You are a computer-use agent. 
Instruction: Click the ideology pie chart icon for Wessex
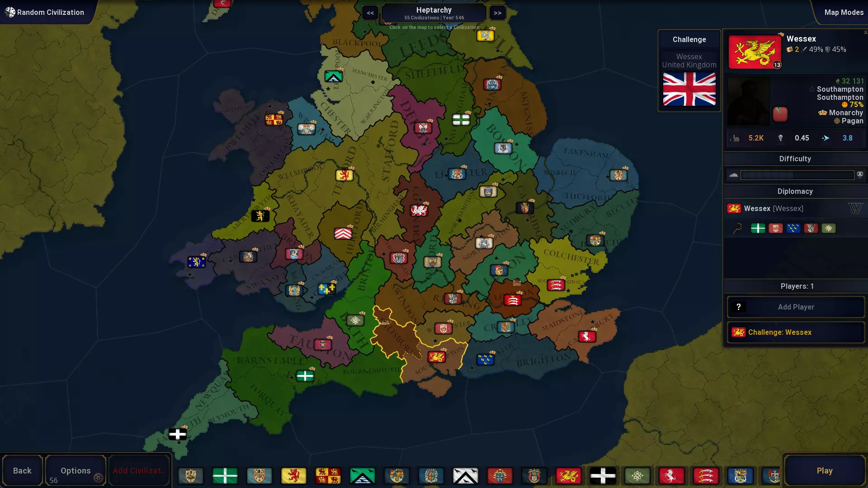coord(780,114)
